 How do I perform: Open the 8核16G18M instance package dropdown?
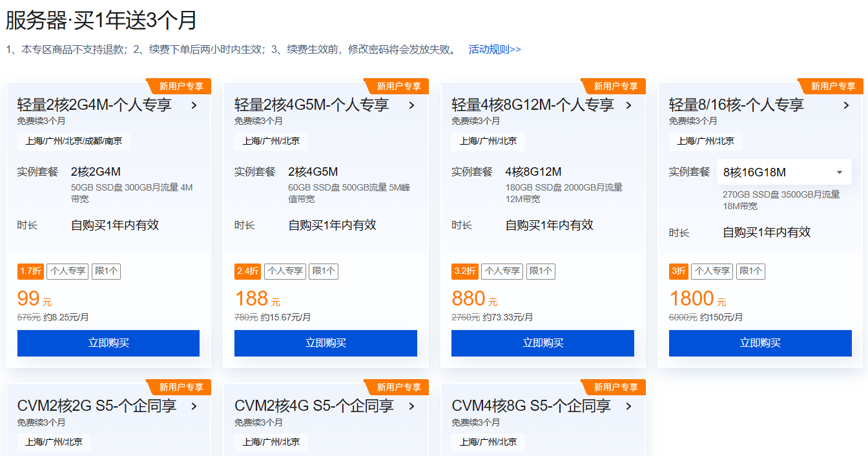[784, 172]
